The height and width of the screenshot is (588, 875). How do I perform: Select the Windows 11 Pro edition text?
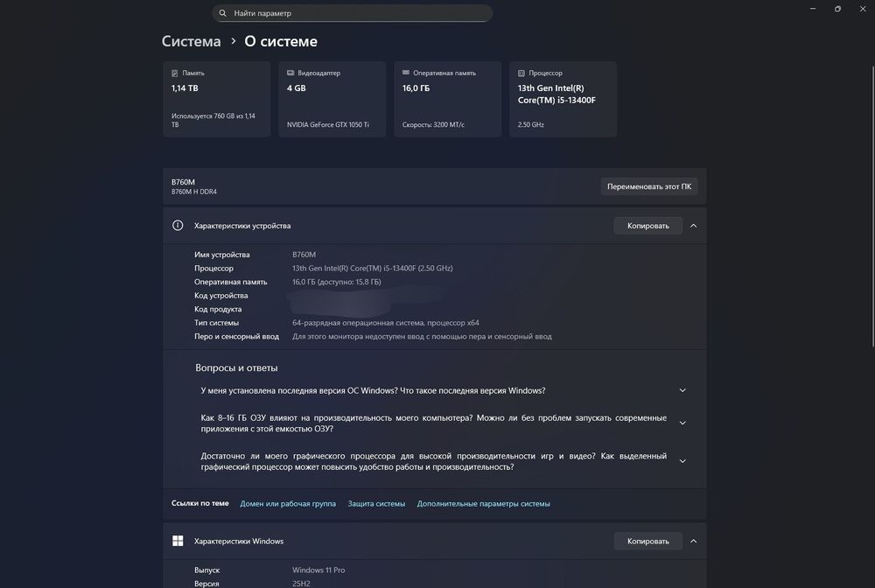pyautogui.click(x=318, y=570)
